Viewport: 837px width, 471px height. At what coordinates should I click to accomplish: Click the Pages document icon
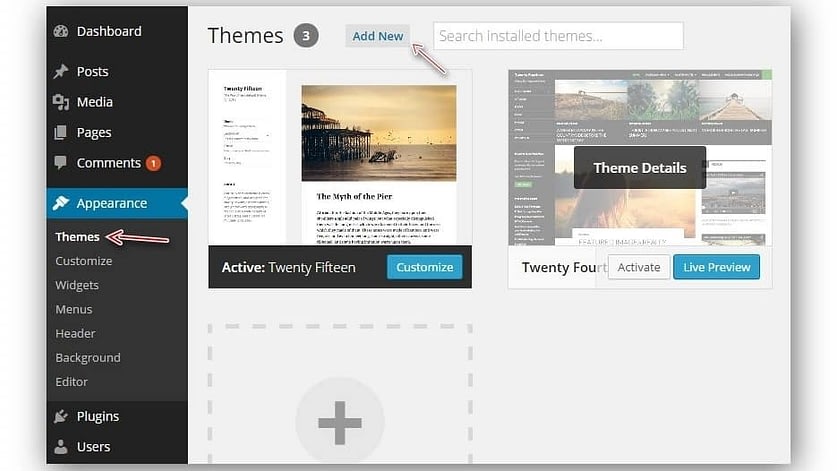(x=60, y=132)
